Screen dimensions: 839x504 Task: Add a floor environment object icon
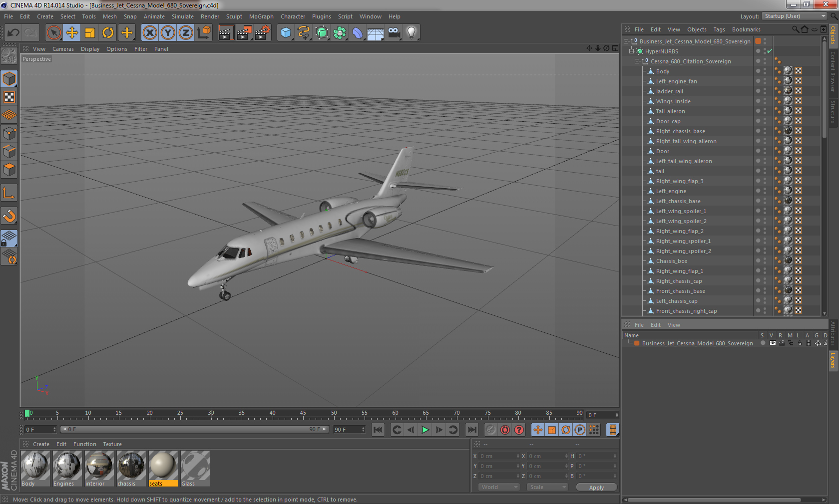tap(376, 33)
